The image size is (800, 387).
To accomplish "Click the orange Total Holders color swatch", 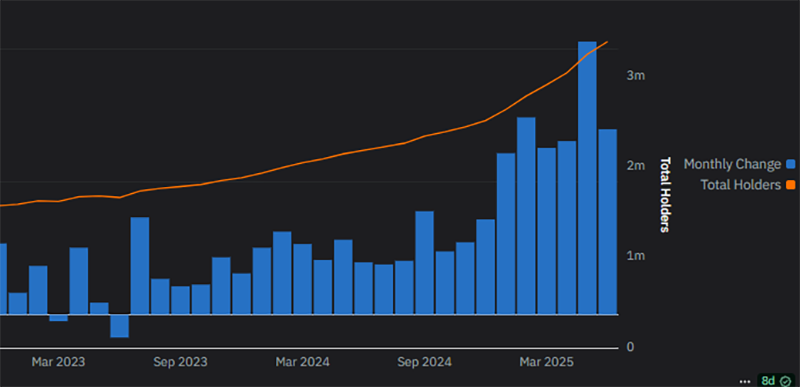I will 791,185.
